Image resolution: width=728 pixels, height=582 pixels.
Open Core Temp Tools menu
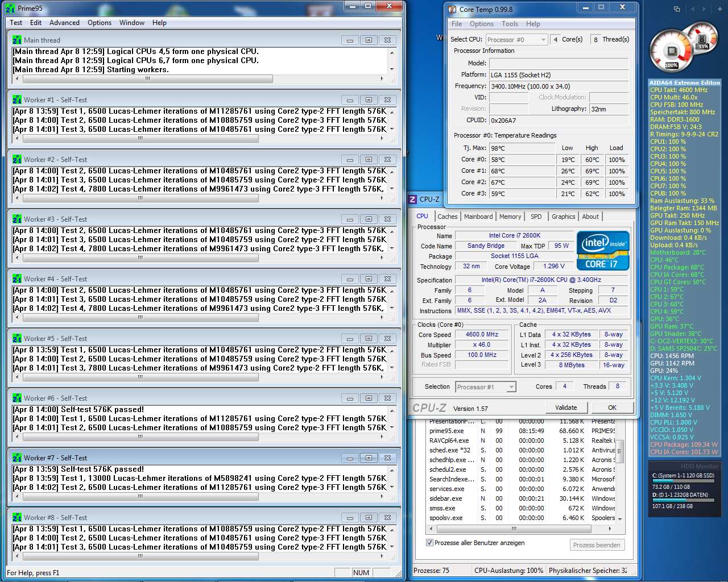pos(510,24)
